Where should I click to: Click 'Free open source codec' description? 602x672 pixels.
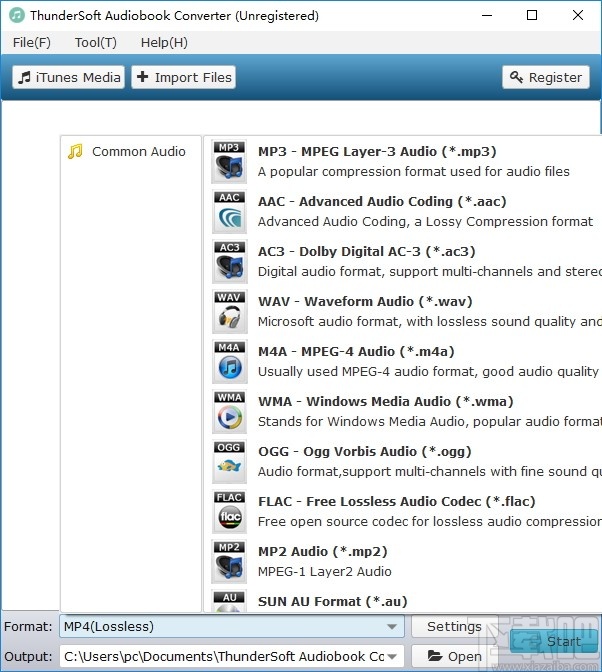click(430, 522)
